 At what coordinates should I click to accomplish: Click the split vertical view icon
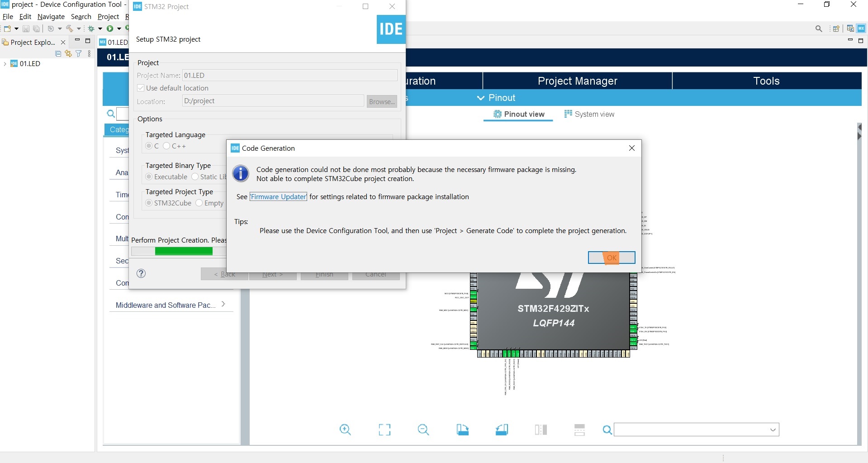coord(541,430)
